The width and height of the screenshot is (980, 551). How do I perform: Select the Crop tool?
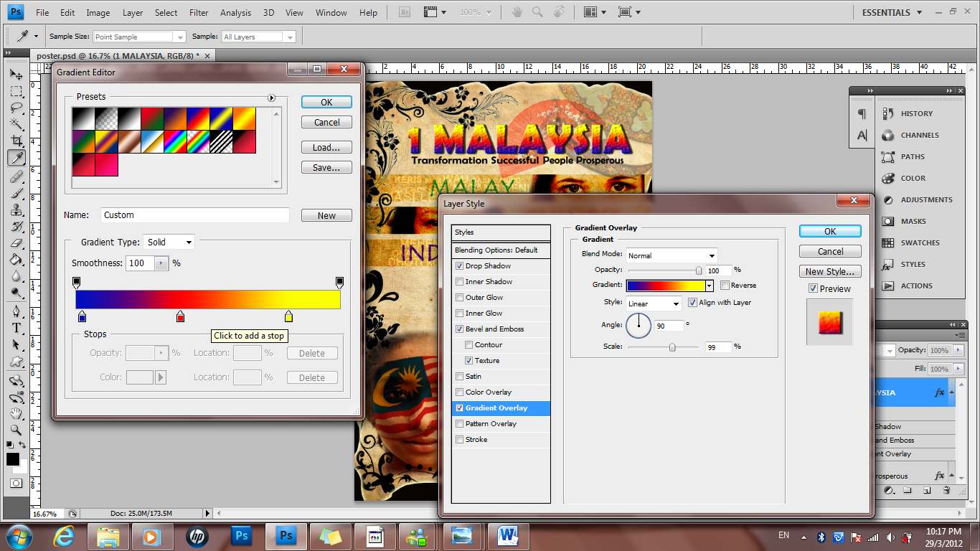pos(16,141)
